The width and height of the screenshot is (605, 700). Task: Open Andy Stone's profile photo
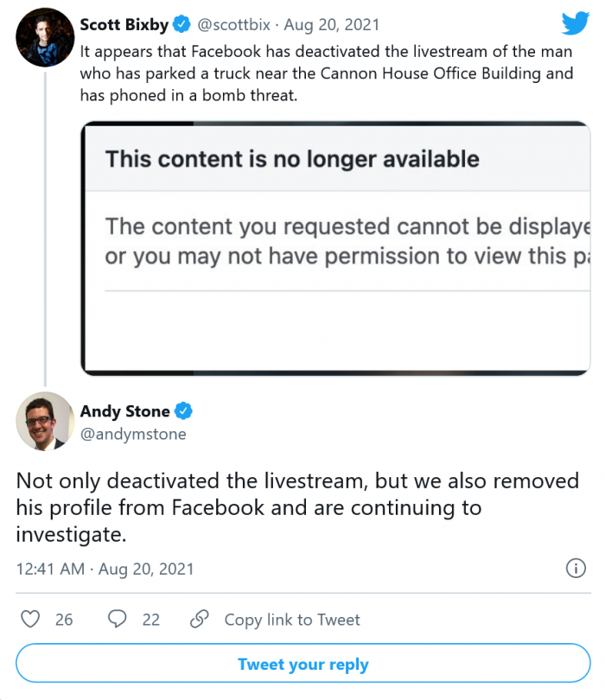(44, 421)
